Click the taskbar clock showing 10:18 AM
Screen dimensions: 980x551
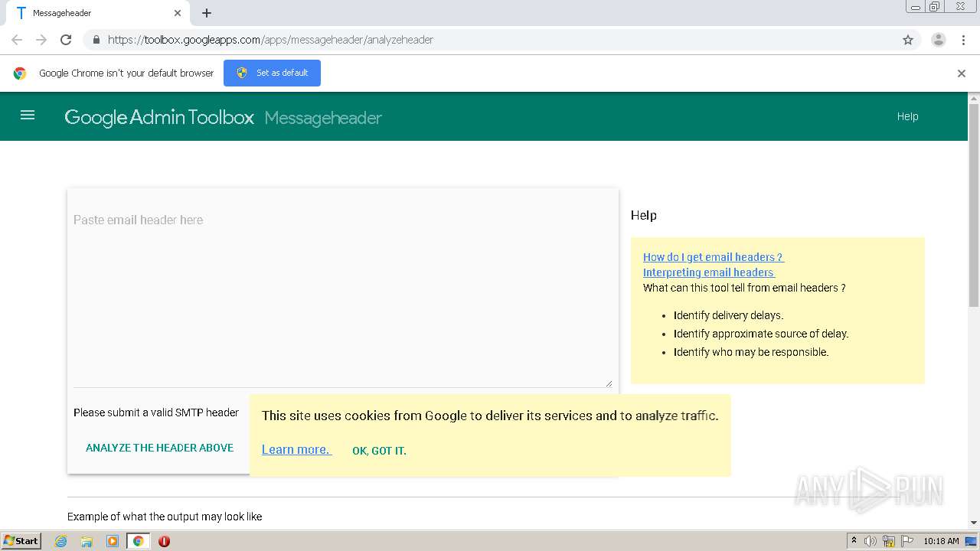point(941,541)
